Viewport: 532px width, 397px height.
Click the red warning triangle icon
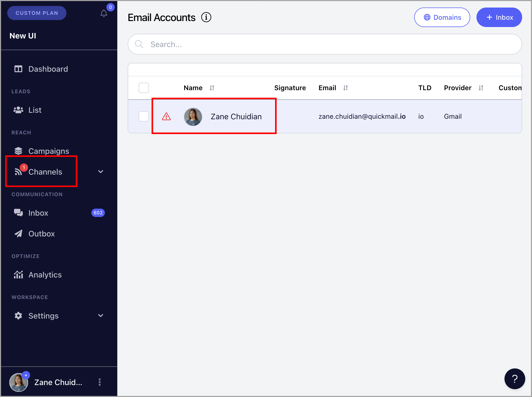166,117
